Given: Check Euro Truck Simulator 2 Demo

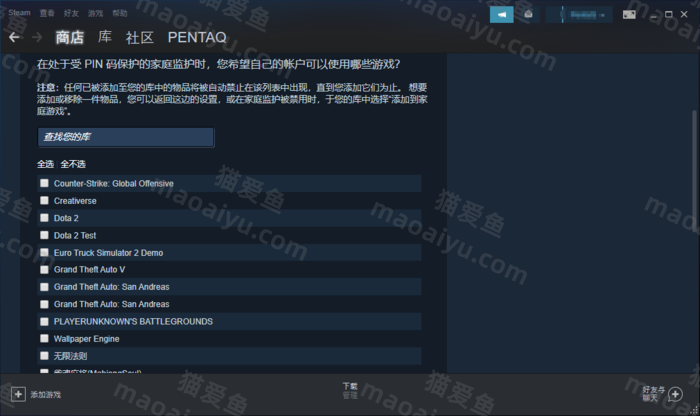Looking at the screenshot, I should click(44, 252).
